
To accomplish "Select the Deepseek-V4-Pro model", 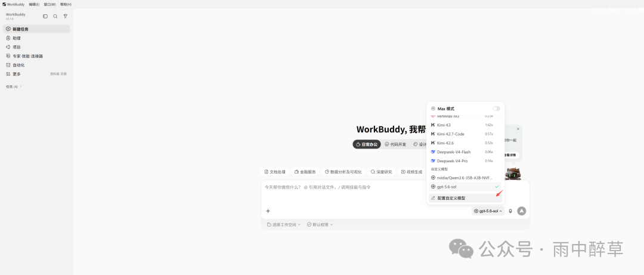I will [x=465, y=161].
